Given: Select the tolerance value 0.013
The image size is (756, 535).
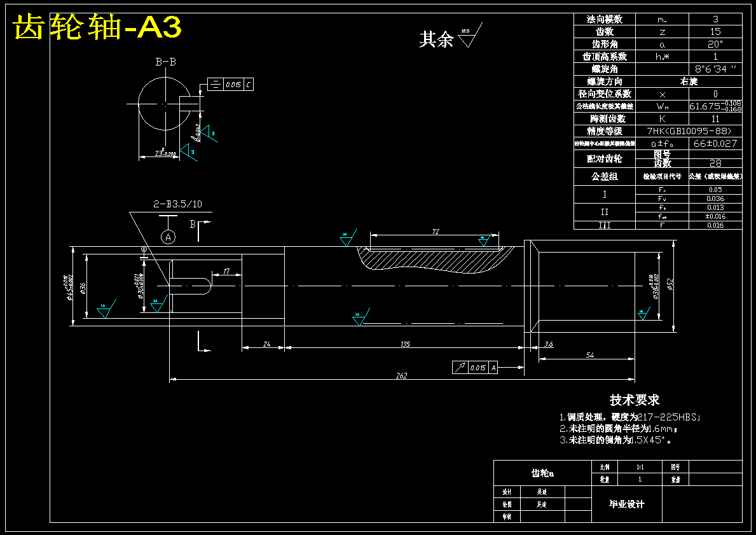Looking at the screenshot, I should (x=715, y=208).
